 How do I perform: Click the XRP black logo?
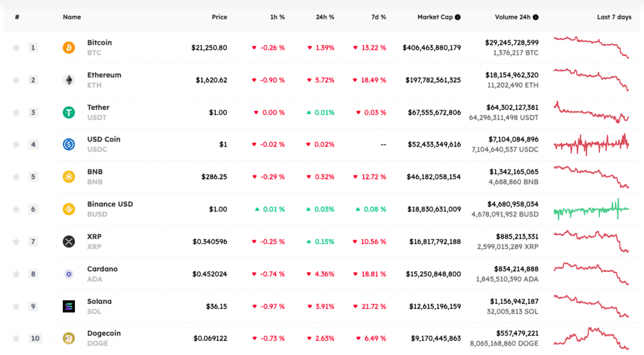point(69,242)
